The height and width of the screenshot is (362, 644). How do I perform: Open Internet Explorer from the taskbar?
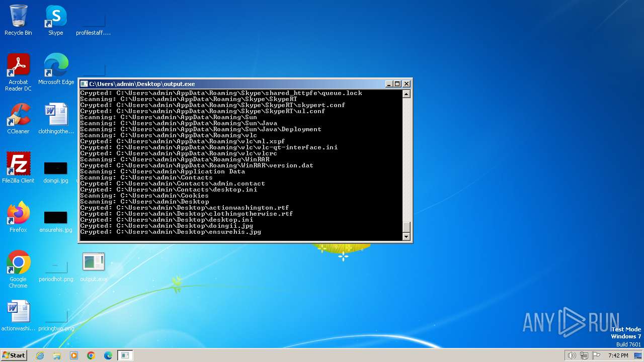(40, 355)
